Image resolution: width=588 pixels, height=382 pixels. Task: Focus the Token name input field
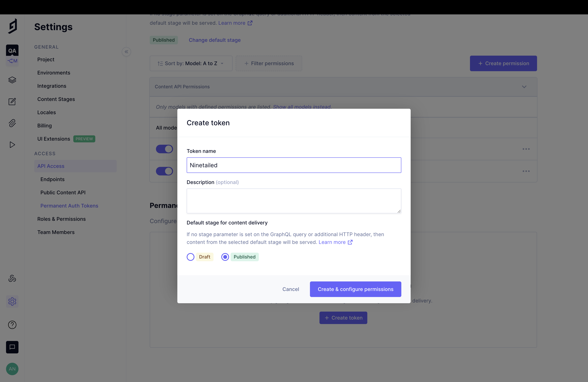pyautogui.click(x=294, y=165)
